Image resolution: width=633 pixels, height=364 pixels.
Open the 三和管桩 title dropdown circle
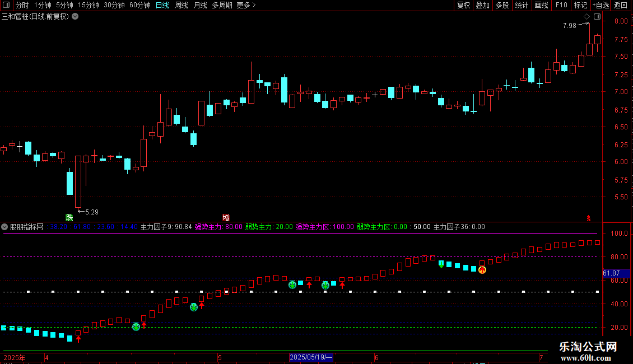pyautogui.click(x=75, y=16)
